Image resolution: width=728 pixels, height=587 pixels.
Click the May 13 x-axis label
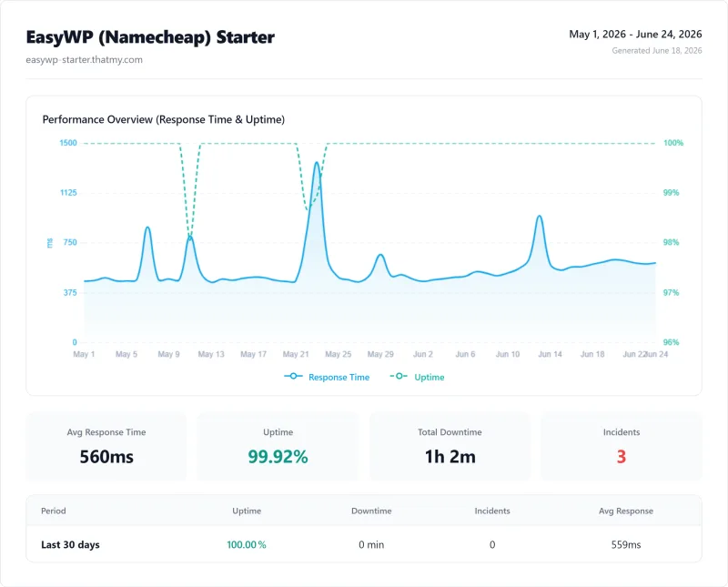(211, 354)
